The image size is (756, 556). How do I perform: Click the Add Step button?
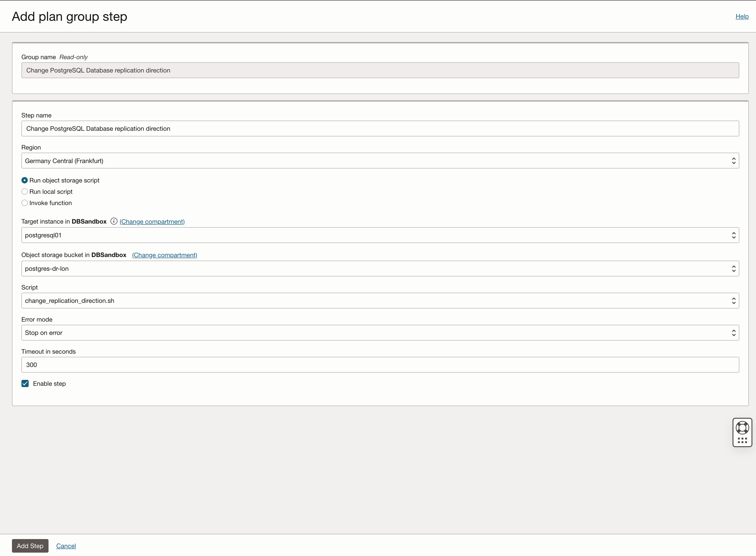tap(30, 546)
